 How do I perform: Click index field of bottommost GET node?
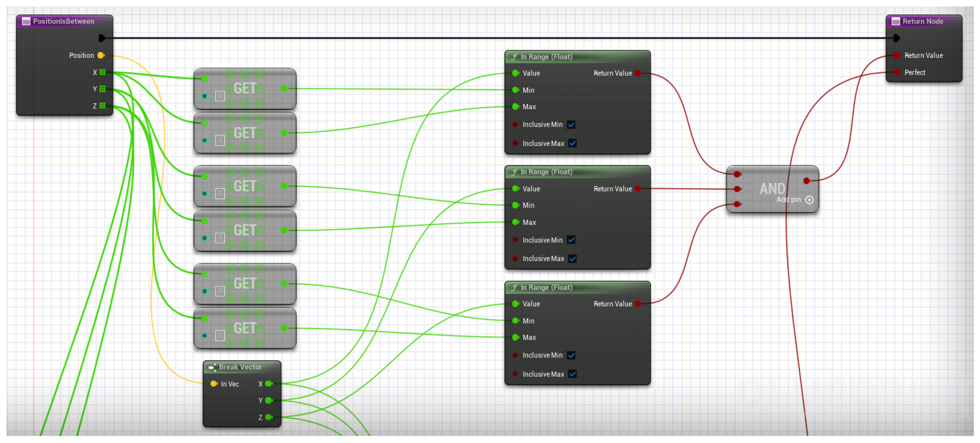(220, 335)
